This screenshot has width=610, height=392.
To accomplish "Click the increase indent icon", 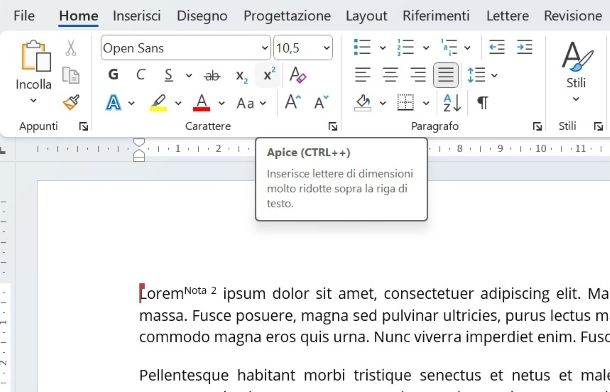I will click(524, 47).
